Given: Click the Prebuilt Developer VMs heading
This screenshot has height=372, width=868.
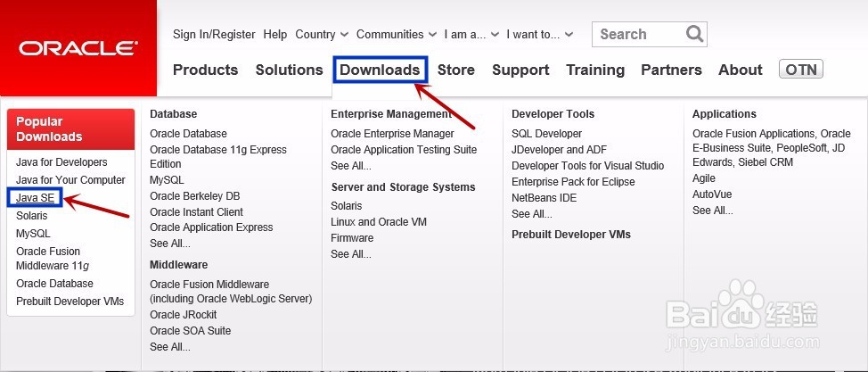Looking at the screenshot, I should (x=571, y=235).
